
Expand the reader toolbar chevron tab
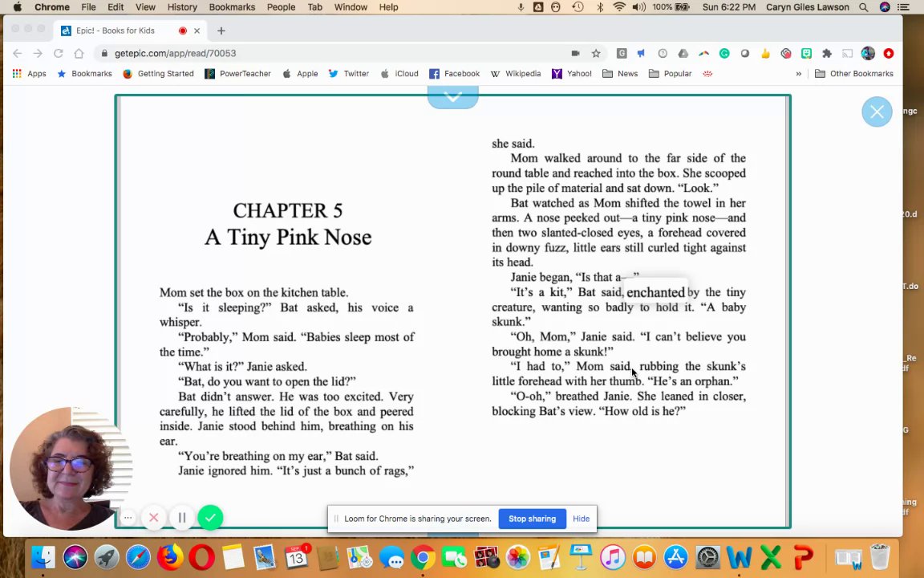pos(452,96)
